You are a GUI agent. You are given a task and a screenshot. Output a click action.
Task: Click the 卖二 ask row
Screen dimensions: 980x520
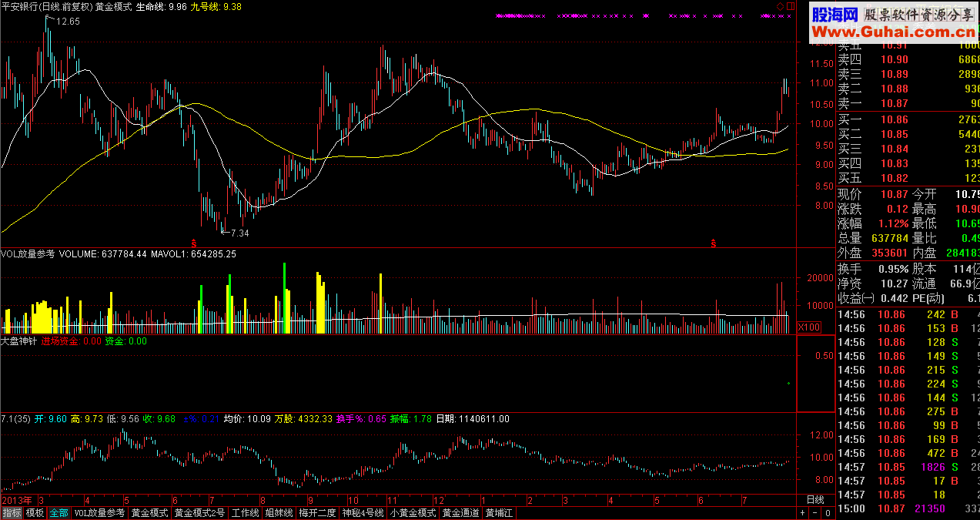pyautogui.click(x=908, y=89)
